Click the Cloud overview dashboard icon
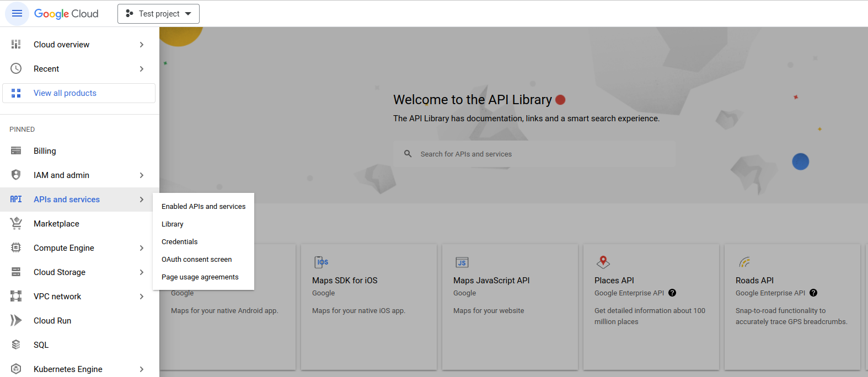Image resolution: width=868 pixels, height=377 pixels. point(16,44)
